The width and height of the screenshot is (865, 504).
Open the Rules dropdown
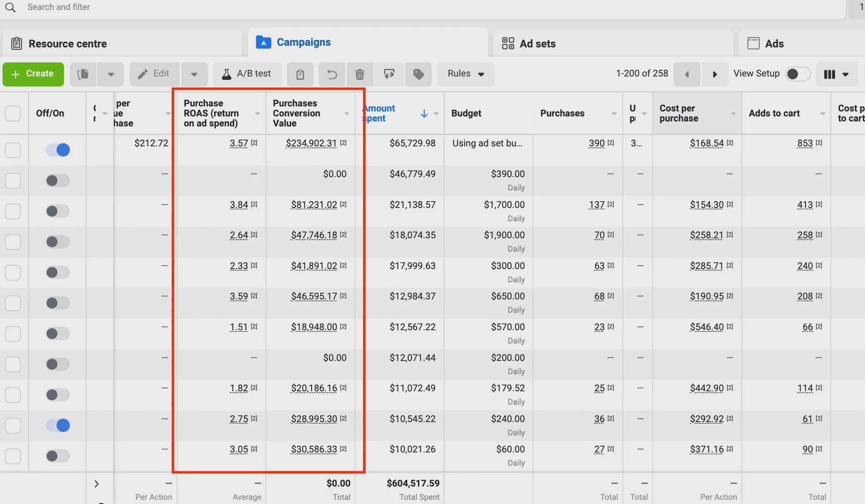coord(466,74)
